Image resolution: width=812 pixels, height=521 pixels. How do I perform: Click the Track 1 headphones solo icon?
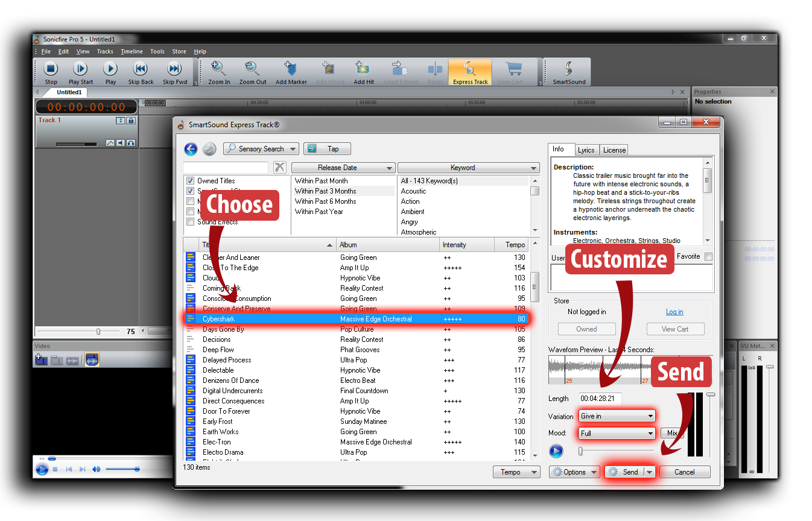pyautogui.click(x=131, y=143)
